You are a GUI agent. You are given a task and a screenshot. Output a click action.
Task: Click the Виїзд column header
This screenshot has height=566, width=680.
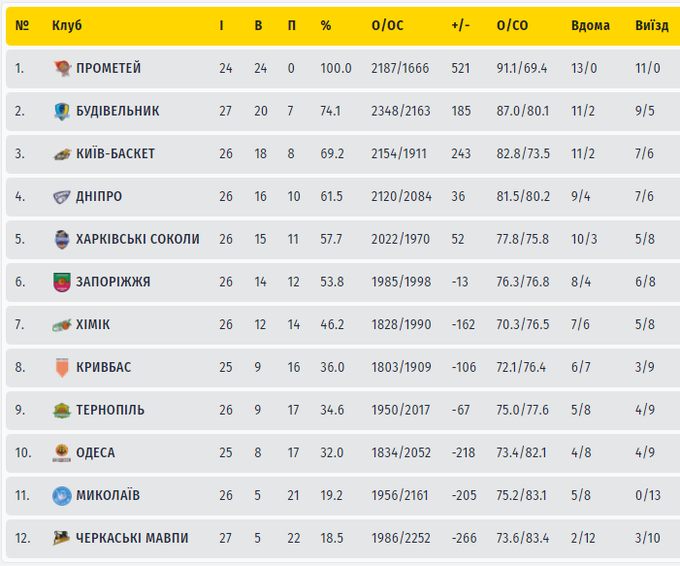click(652, 25)
